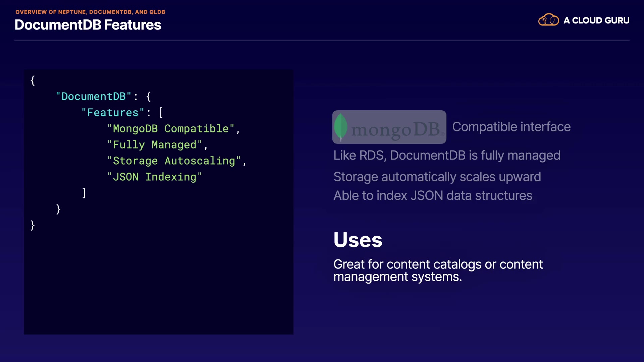Click the A CLOUD GURU brand text

(596, 20)
